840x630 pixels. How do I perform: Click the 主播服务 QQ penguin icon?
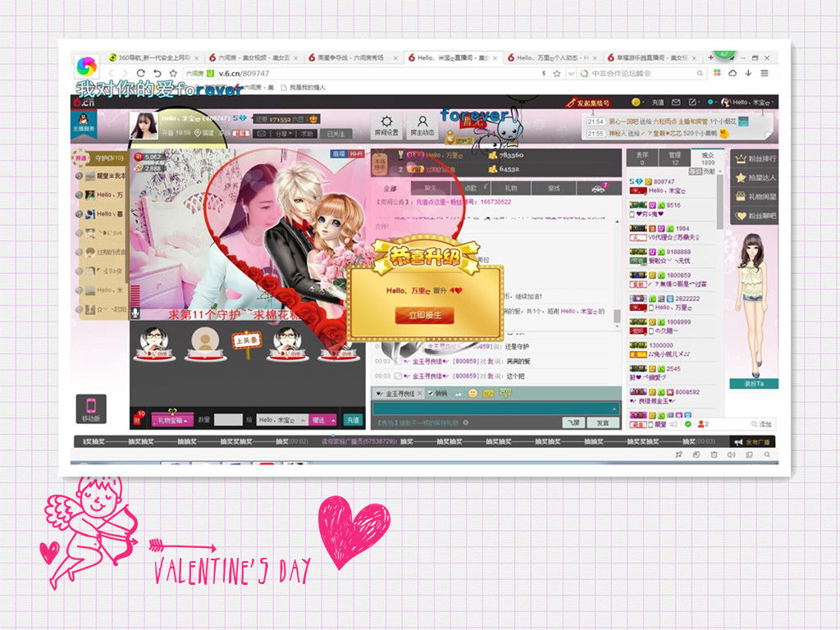[x=84, y=118]
